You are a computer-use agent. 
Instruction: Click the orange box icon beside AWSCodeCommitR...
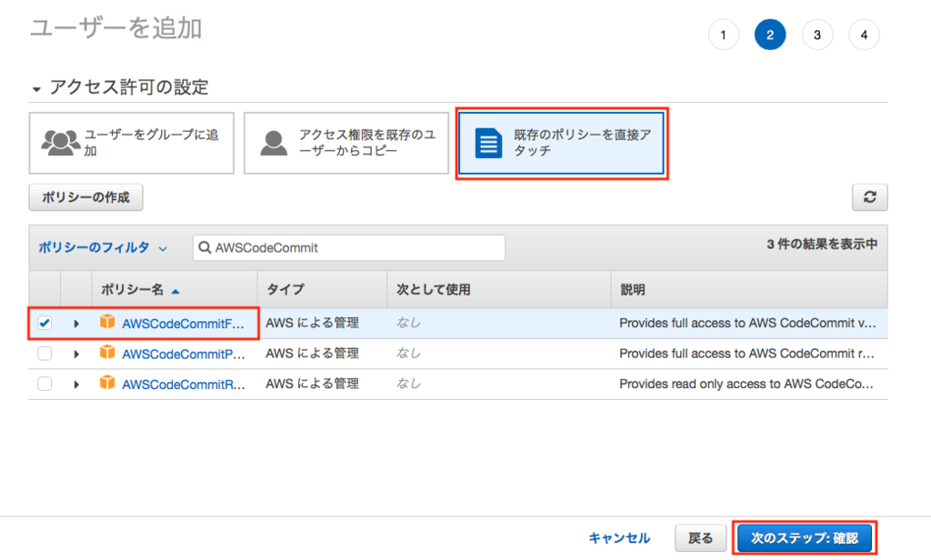click(x=107, y=383)
